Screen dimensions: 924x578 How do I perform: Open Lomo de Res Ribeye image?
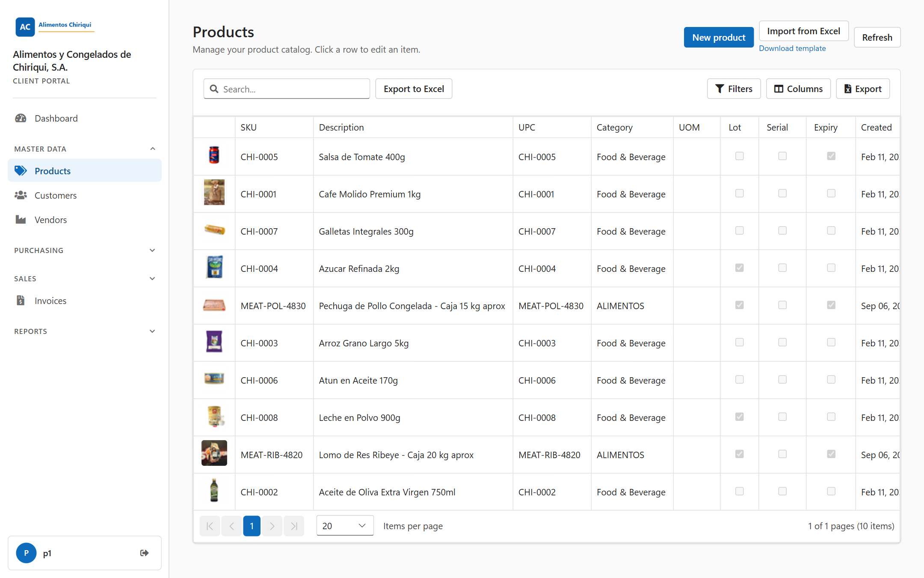tap(214, 453)
